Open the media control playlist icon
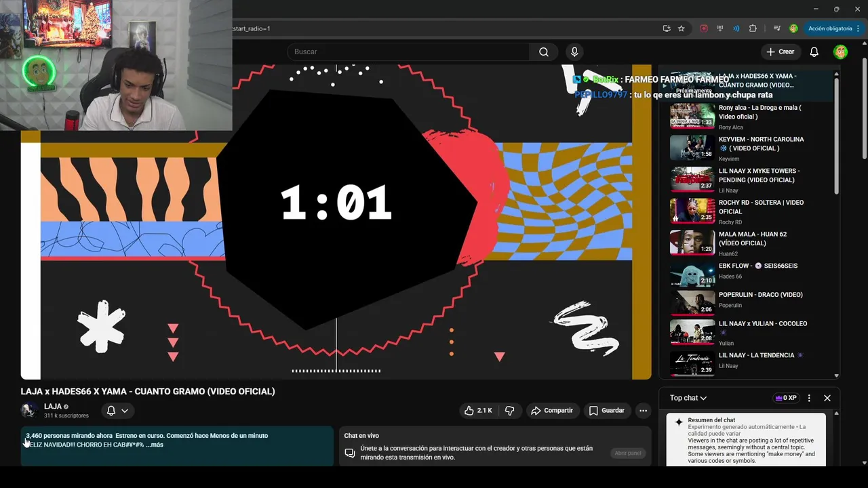This screenshot has width=868, height=488. pyautogui.click(x=777, y=28)
